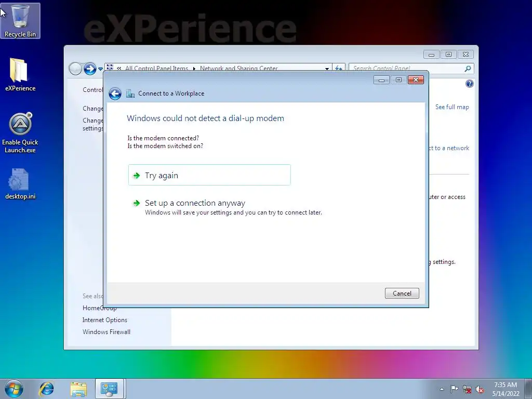This screenshot has width=532, height=399.
Task: Click the Show desktop strip
Action: click(x=528, y=389)
